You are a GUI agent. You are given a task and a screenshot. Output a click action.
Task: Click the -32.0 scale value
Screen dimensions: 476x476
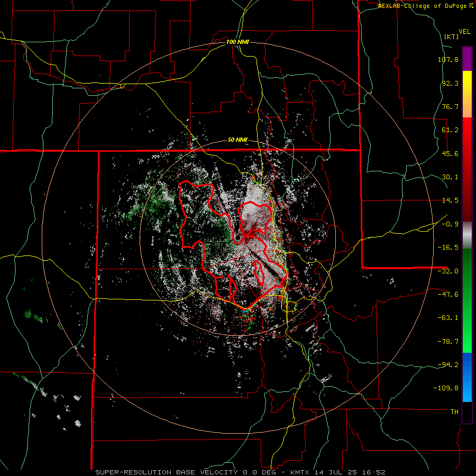(448, 271)
